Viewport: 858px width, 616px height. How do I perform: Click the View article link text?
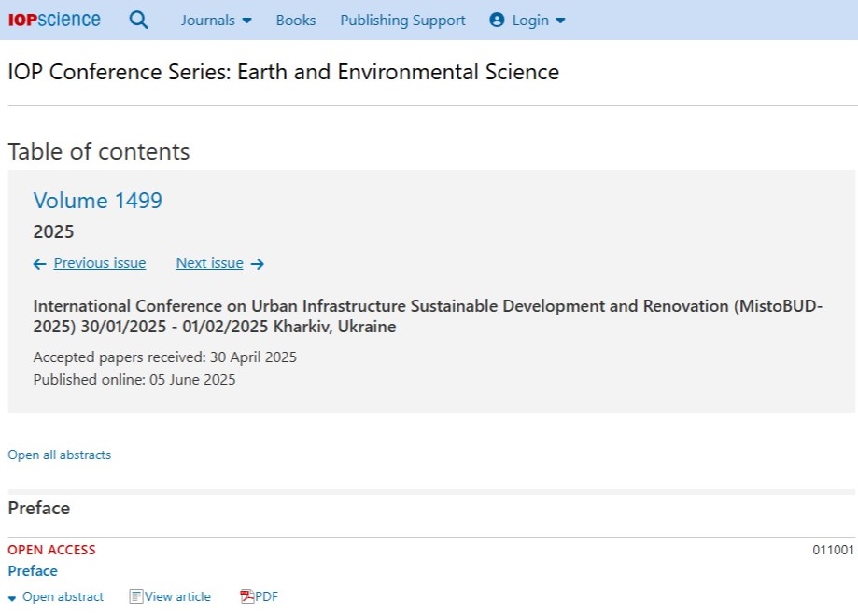[177, 596]
